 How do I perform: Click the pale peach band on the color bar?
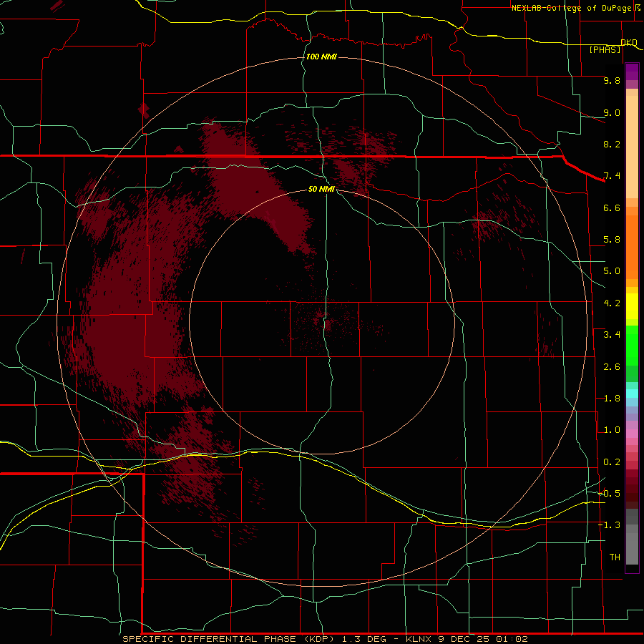click(632, 147)
